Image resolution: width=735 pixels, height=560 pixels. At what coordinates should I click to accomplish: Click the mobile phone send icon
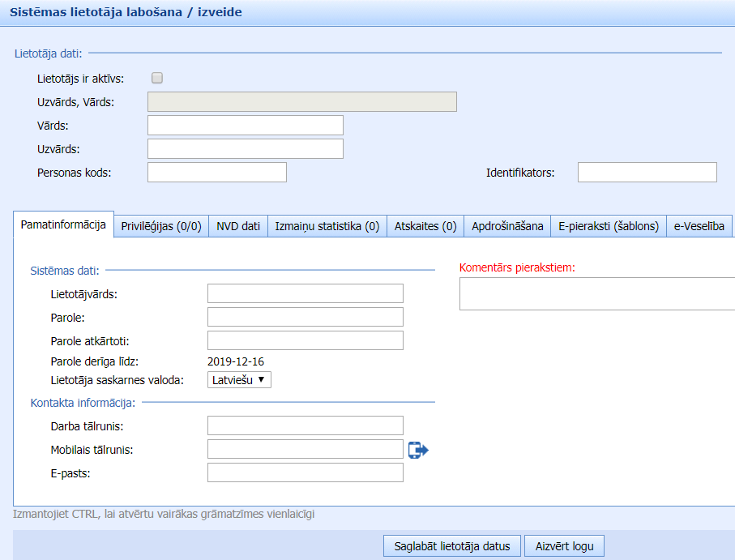click(x=417, y=450)
